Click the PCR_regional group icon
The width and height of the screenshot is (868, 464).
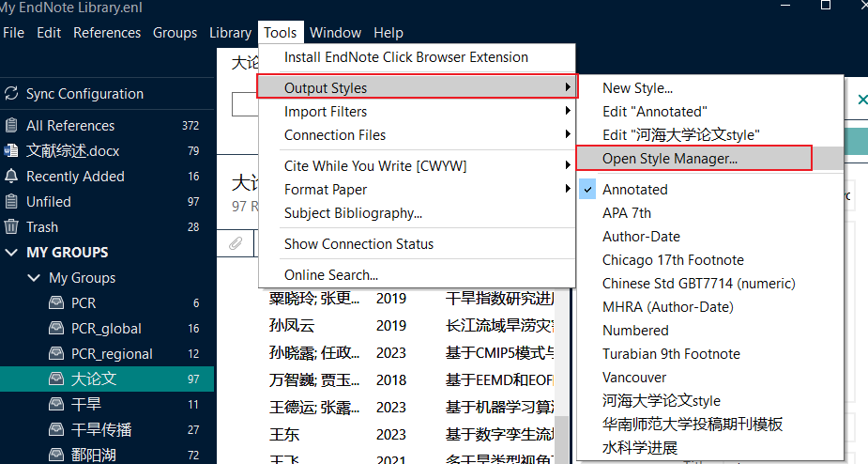point(56,353)
